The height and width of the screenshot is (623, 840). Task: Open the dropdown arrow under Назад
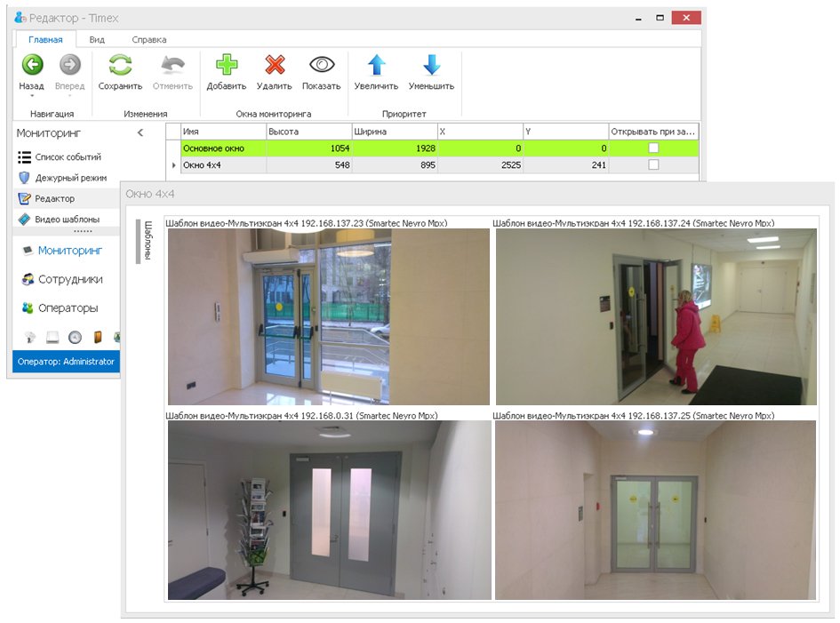[32, 96]
